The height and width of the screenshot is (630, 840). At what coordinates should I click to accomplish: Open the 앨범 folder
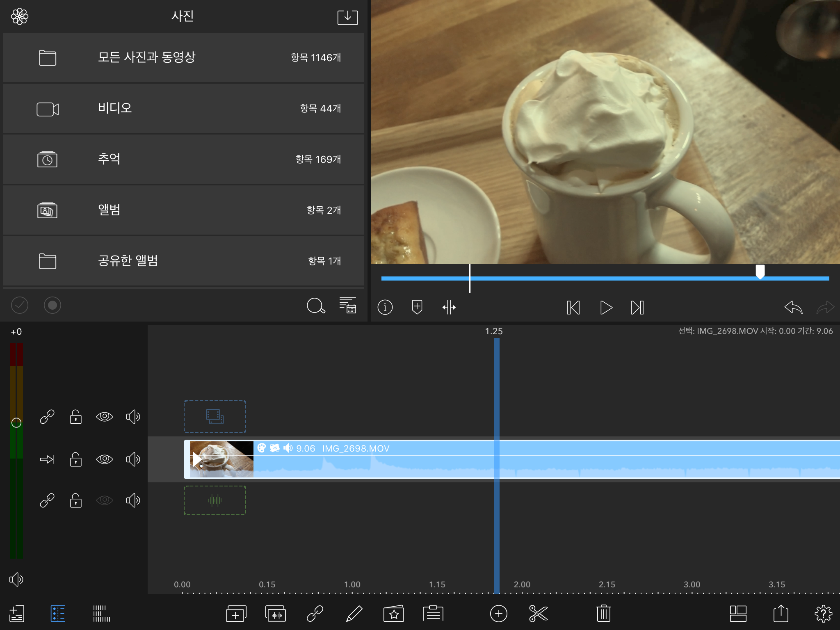pyautogui.click(x=184, y=210)
